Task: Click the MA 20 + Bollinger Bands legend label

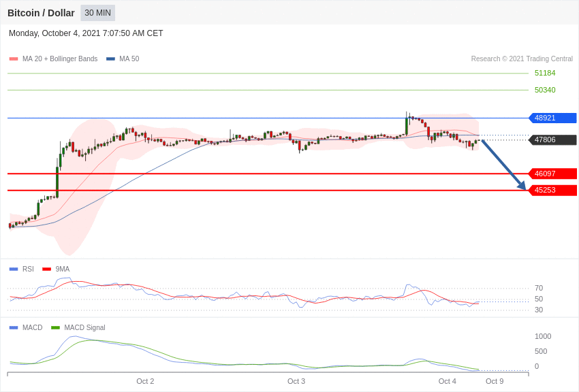Action: [x=60, y=59]
